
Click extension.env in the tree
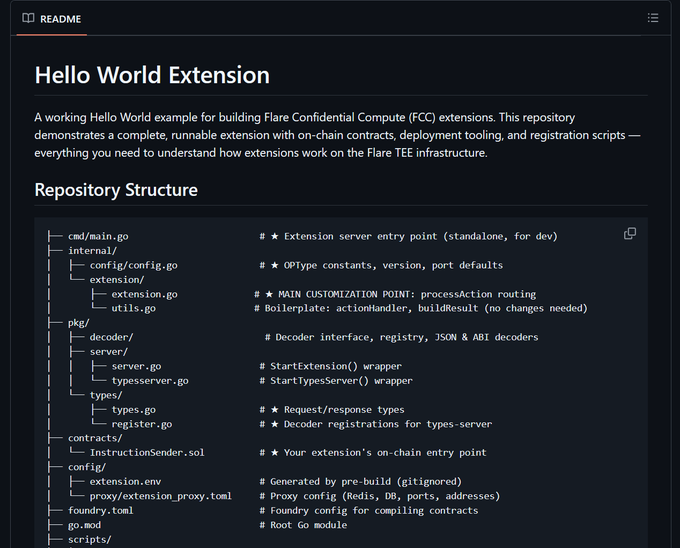125,481
